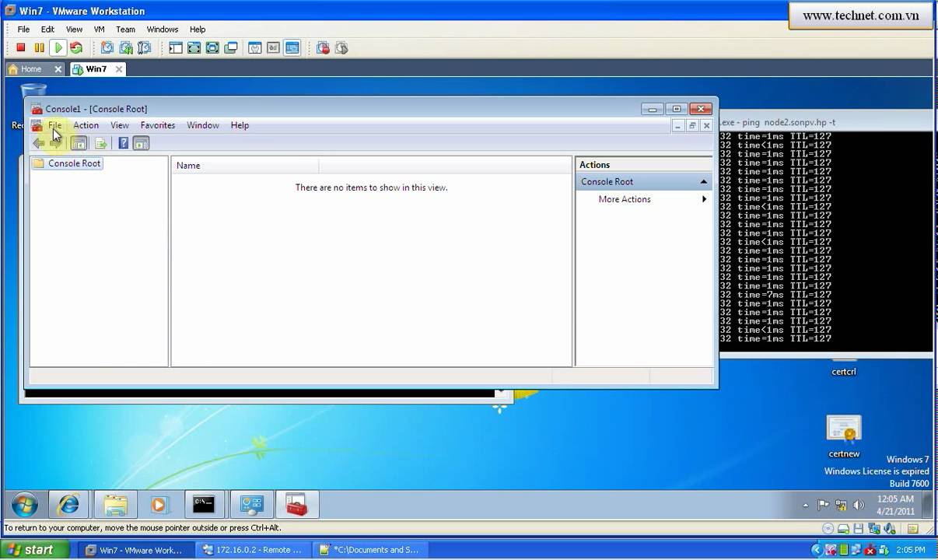Click the Unity mode icon
The width and height of the screenshot is (938, 560).
(x=231, y=48)
